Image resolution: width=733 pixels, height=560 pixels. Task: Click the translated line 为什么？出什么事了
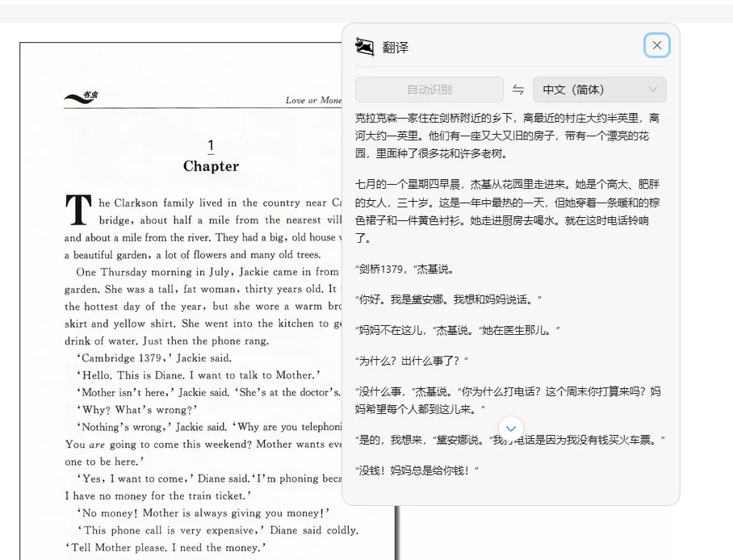coord(412,360)
